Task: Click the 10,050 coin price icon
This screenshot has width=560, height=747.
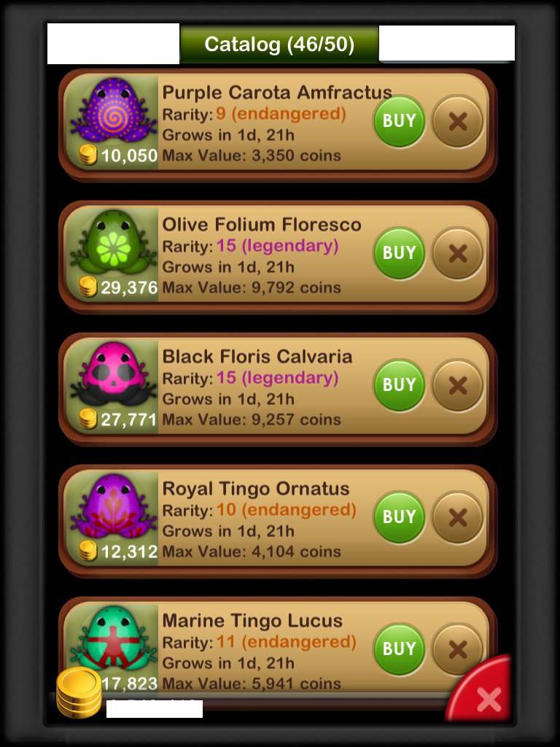Action: [88, 155]
